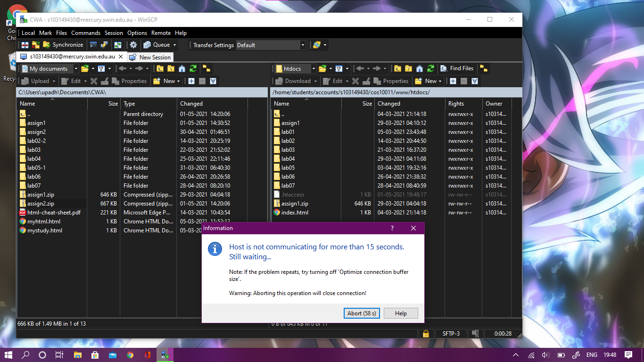
Task: Go to local parent directory icon
Action: pyautogui.click(x=160, y=69)
